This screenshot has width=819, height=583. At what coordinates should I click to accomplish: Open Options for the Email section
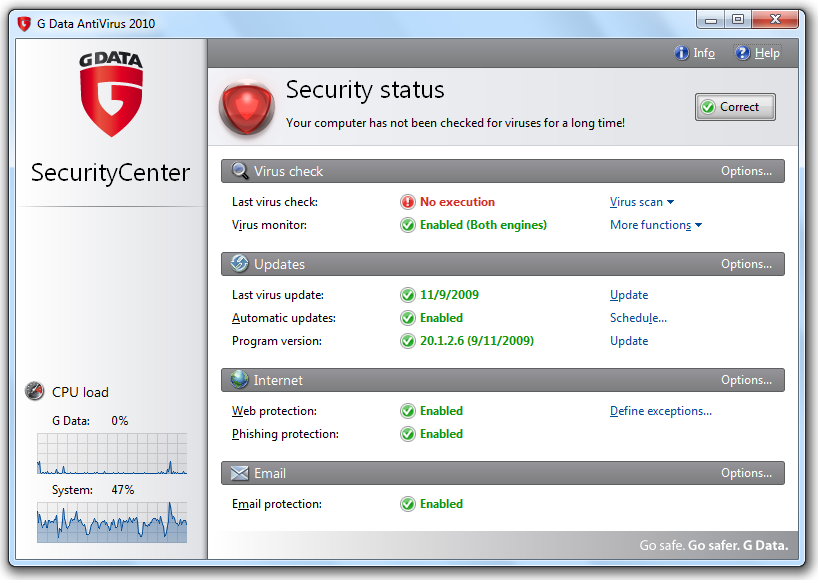click(746, 473)
